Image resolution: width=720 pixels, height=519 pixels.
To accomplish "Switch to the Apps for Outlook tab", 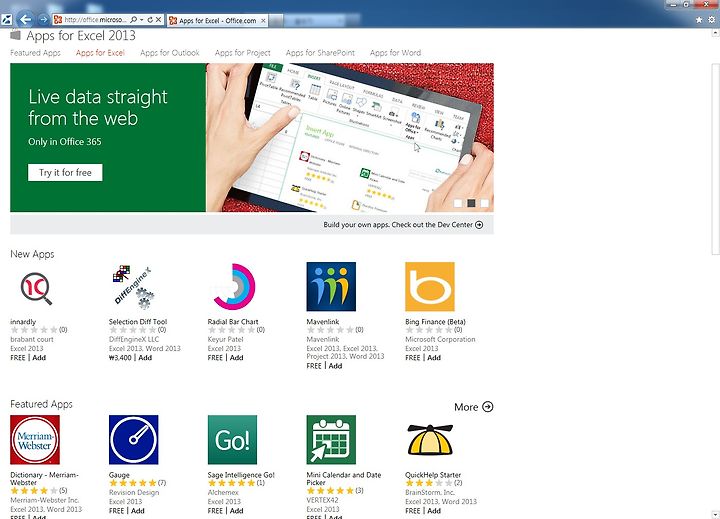I will click(170, 53).
